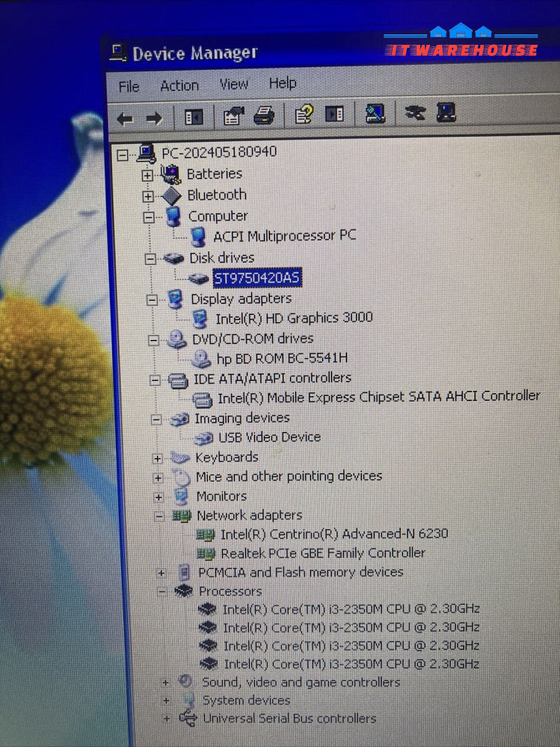
Task: Select Intel(R) HD Graphics 3000 device
Action: coord(293,318)
